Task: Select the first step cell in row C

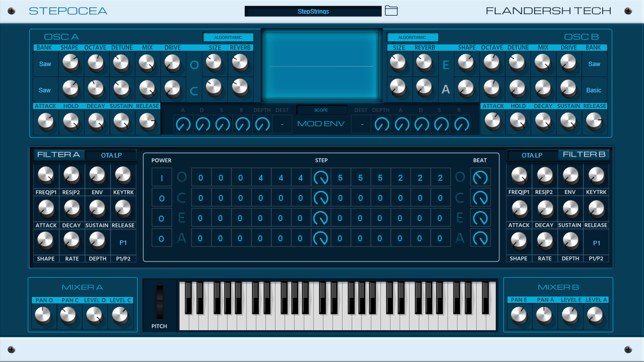Action: click(x=201, y=198)
